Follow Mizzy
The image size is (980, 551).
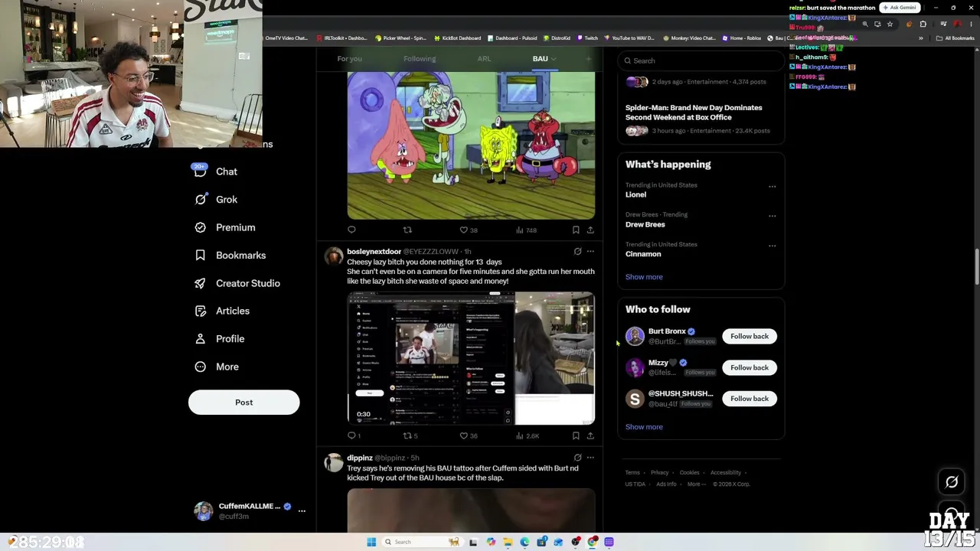[x=750, y=367]
